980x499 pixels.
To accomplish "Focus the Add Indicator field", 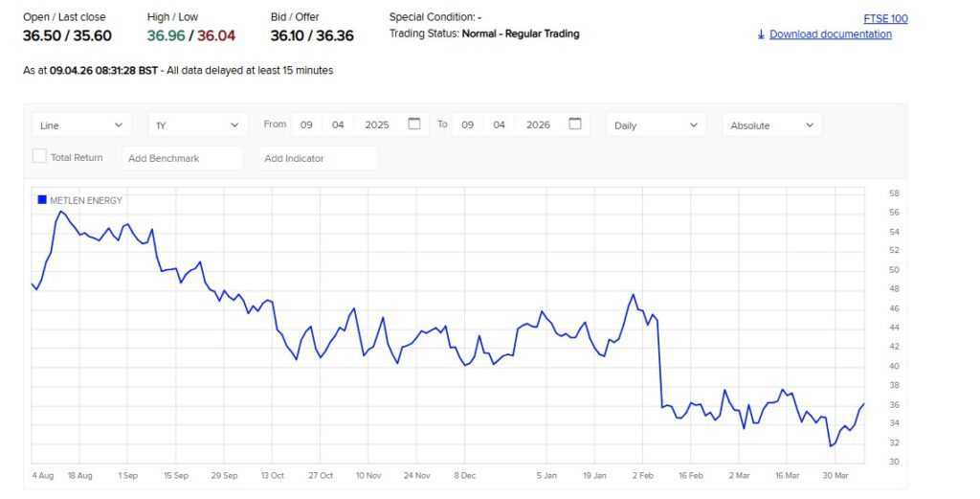I will coord(318,158).
